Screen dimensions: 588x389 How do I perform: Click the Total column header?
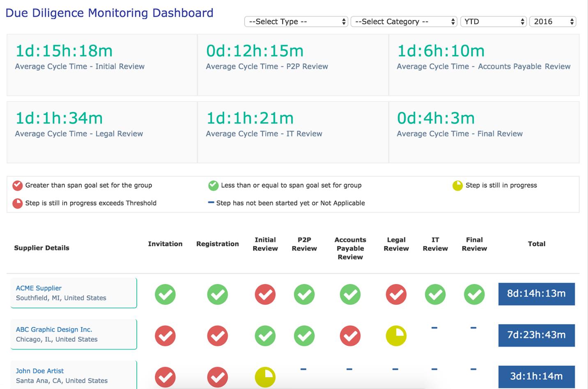coord(537,244)
